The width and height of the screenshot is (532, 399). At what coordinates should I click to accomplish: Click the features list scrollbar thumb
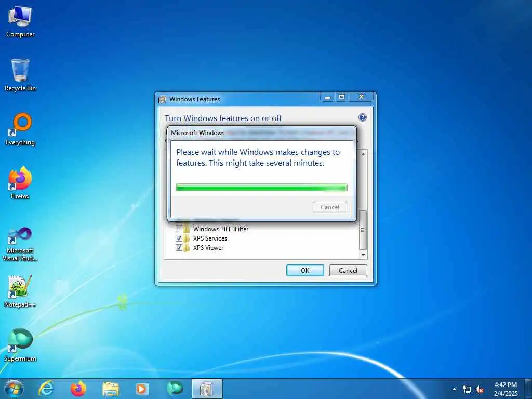click(363, 230)
